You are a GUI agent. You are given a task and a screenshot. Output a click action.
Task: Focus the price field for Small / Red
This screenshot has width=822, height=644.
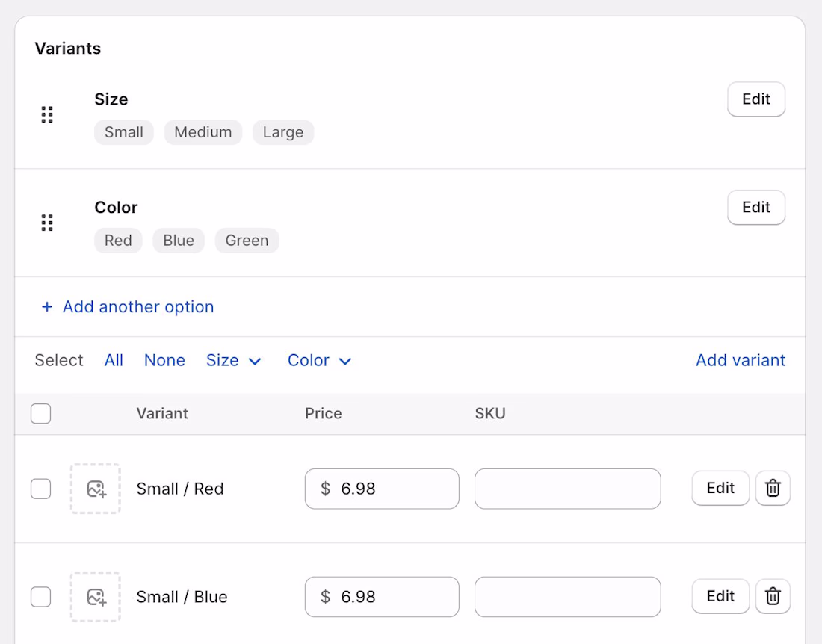pos(382,489)
